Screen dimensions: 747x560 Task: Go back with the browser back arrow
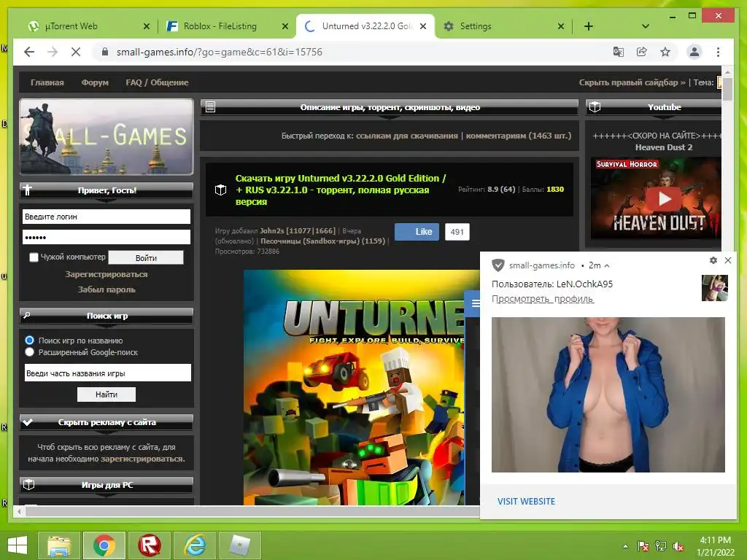point(29,52)
